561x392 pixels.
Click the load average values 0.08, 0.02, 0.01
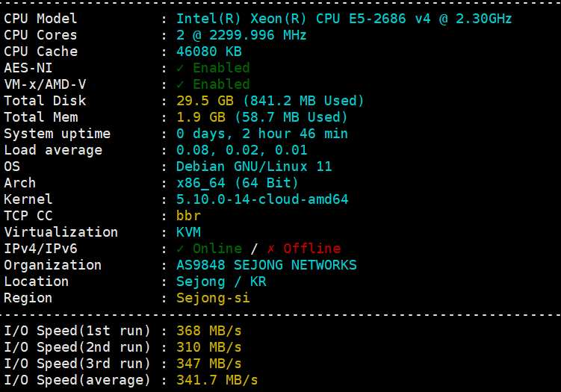coord(242,150)
